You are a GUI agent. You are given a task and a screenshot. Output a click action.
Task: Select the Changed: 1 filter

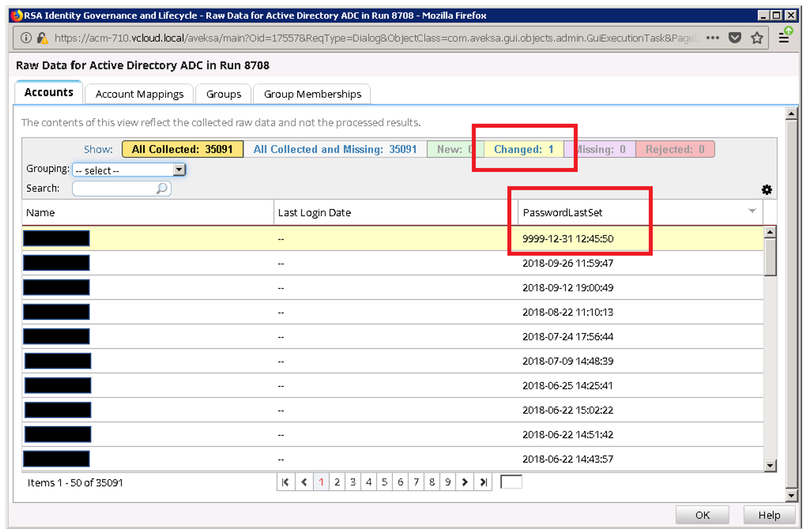(524, 149)
